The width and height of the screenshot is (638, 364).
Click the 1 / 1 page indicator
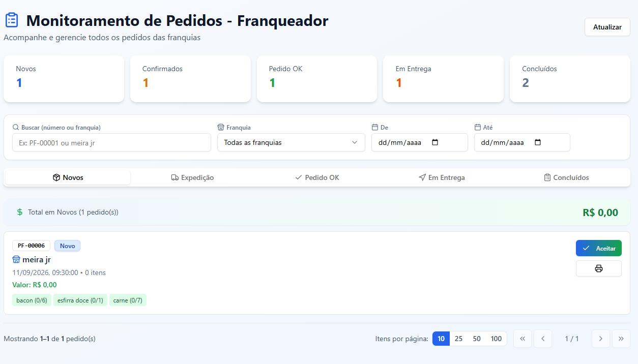pos(572,339)
